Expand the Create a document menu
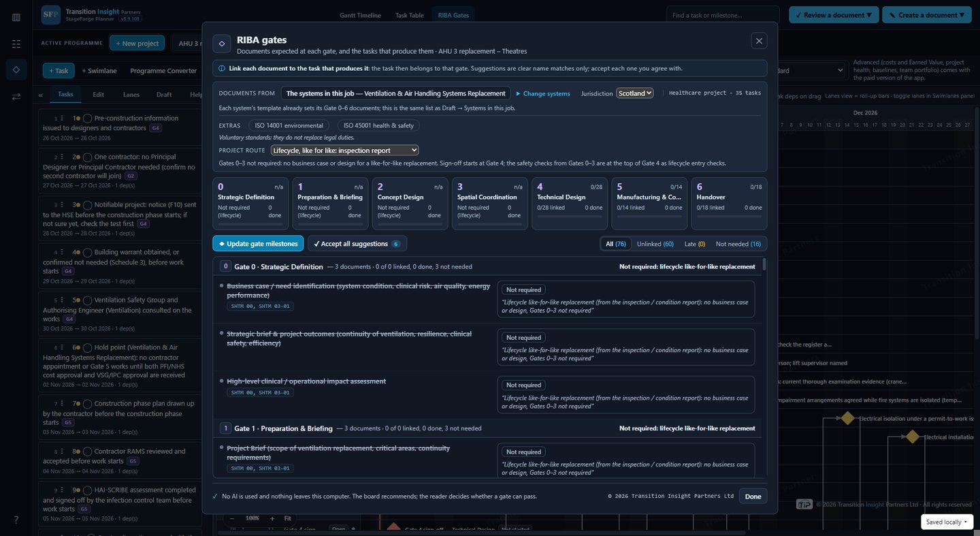Viewport: 980px width, 536px height. coord(927,15)
